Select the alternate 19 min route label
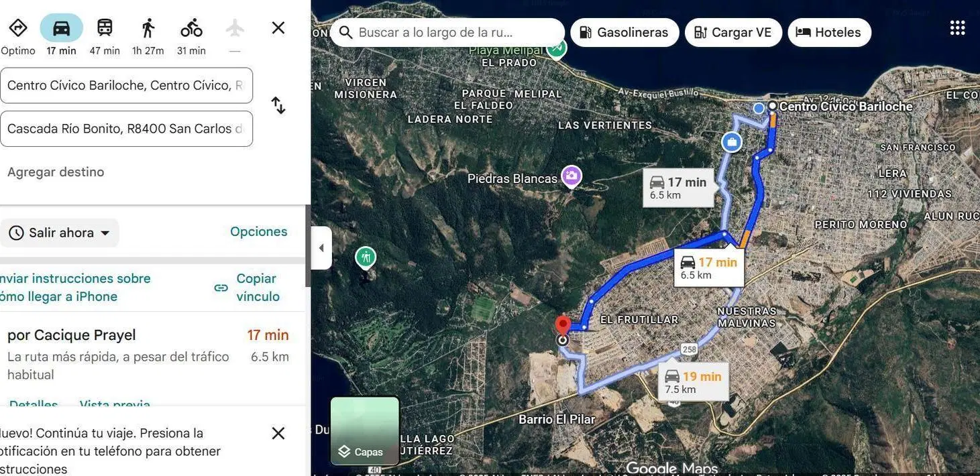The height and width of the screenshot is (476, 980). [x=694, y=382]
